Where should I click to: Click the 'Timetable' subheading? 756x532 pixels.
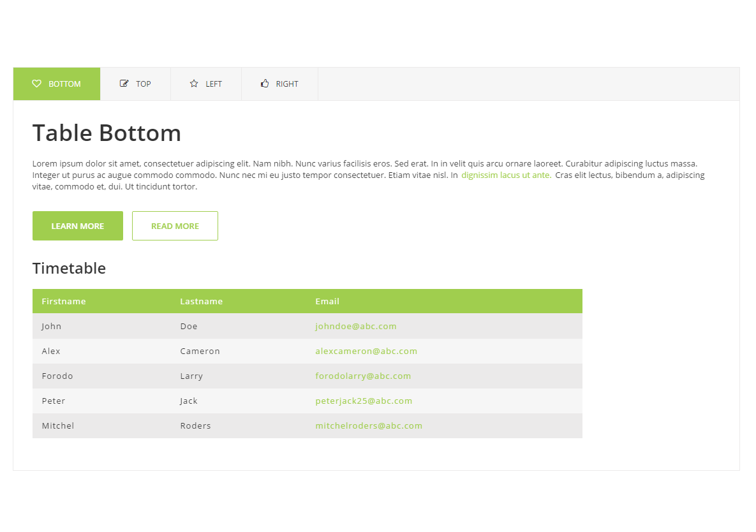click(69, 269)
